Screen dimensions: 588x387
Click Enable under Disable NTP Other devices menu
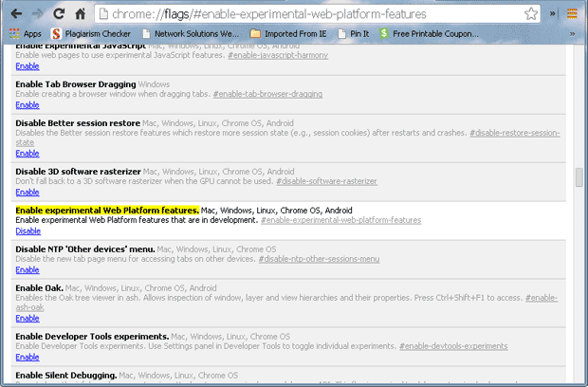(x=28, y=269)
